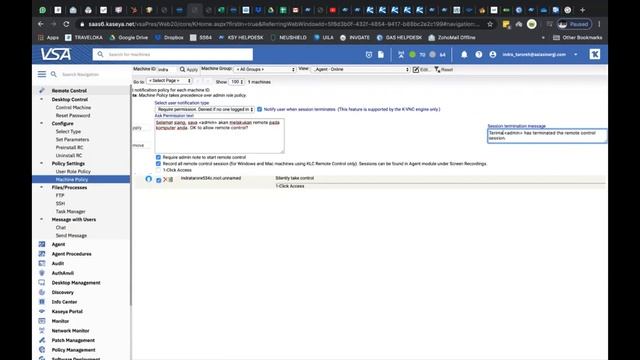Click the Session termination message box

tap(547, 136)
